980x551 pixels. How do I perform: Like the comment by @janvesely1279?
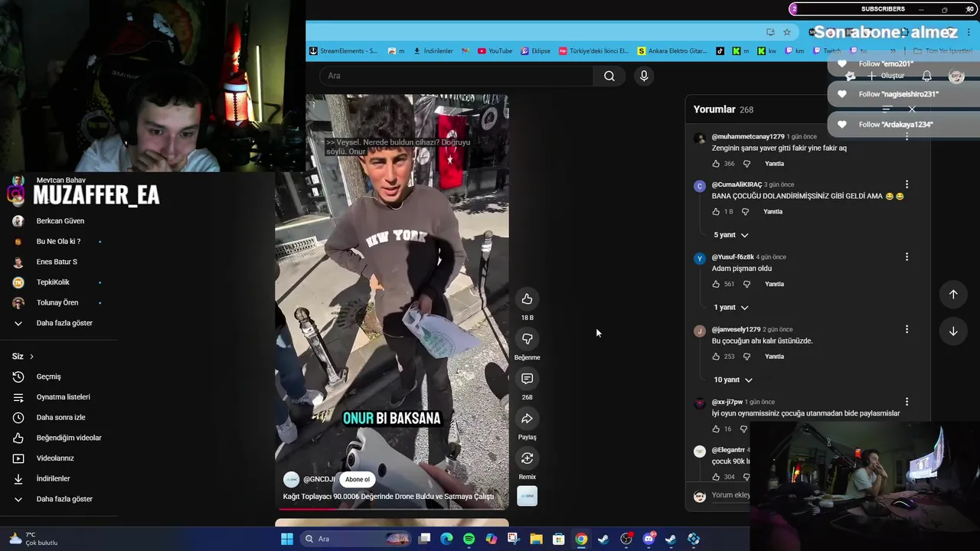tap(716, 357)
